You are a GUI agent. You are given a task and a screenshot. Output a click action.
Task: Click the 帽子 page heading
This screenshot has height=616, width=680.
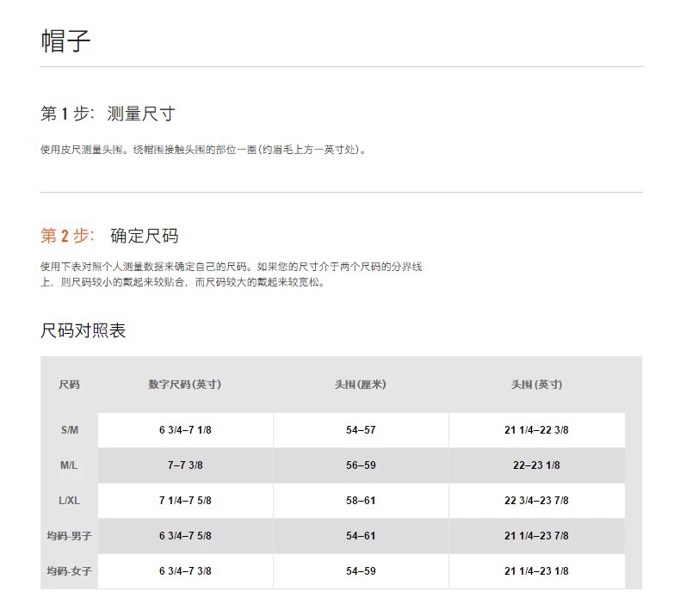click(65, 40)
